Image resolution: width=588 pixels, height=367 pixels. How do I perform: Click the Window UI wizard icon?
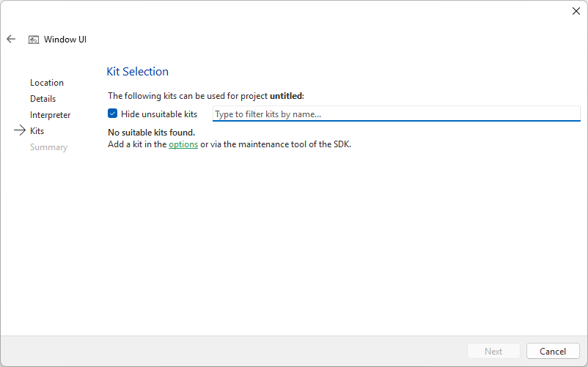tap(34, 40)
